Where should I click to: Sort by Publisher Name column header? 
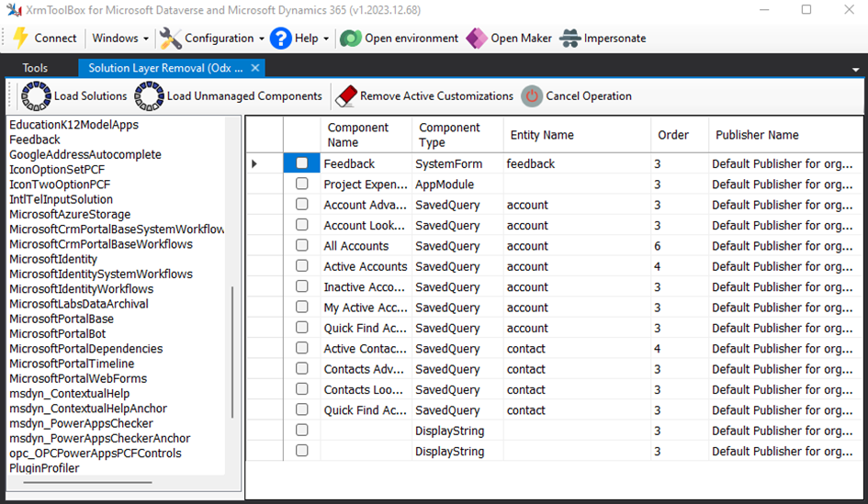pyautogui.click(x=785, y=135)
